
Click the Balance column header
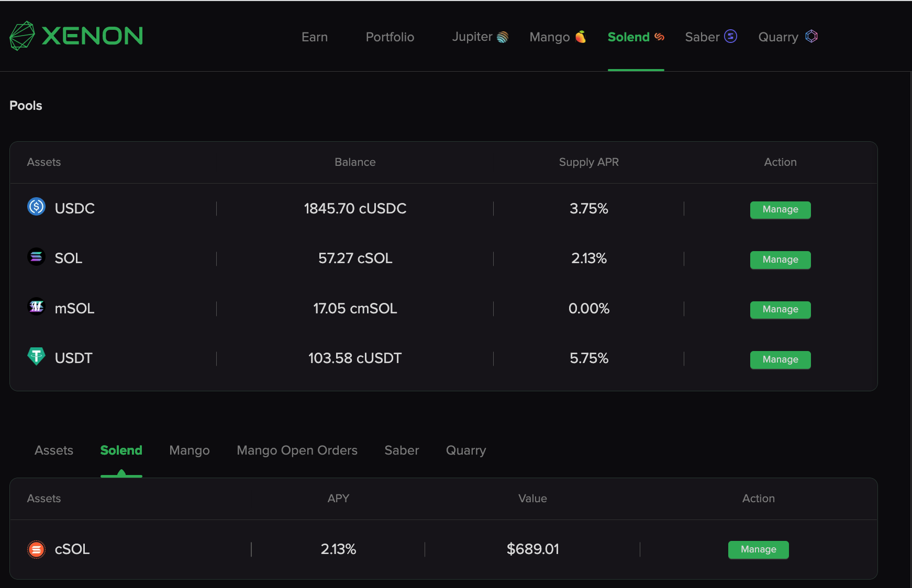[x=355, y=162]
